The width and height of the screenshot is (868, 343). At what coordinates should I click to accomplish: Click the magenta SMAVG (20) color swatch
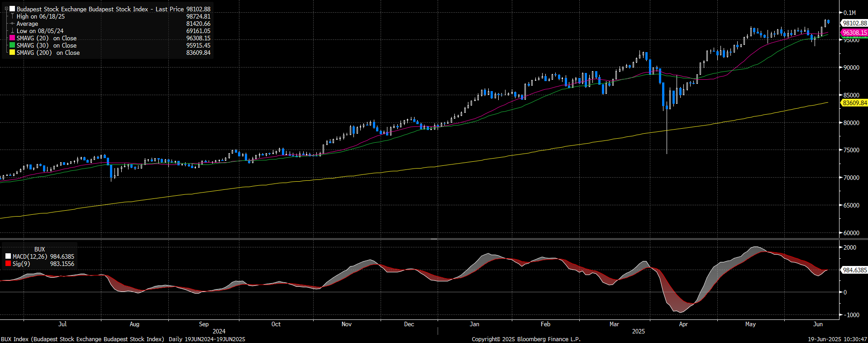[x=12, y=38]
